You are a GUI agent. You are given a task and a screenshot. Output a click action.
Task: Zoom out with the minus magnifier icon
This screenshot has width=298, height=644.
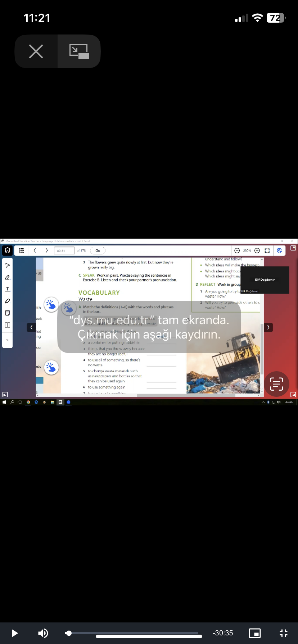click(x=237, y=250)
